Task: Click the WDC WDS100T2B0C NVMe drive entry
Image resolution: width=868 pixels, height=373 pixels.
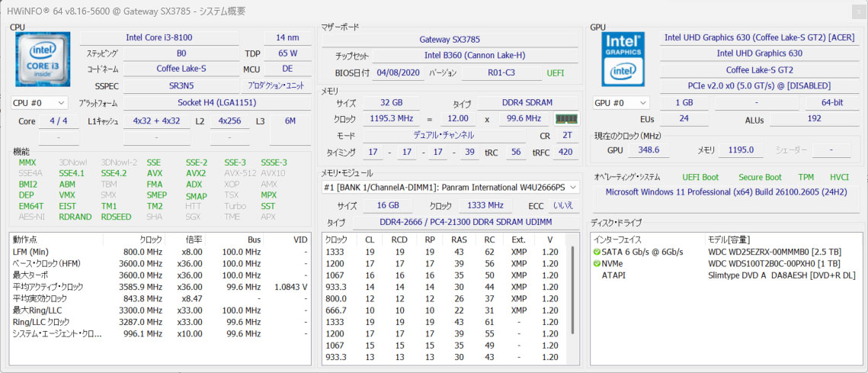Action: [x=774, y=263]
